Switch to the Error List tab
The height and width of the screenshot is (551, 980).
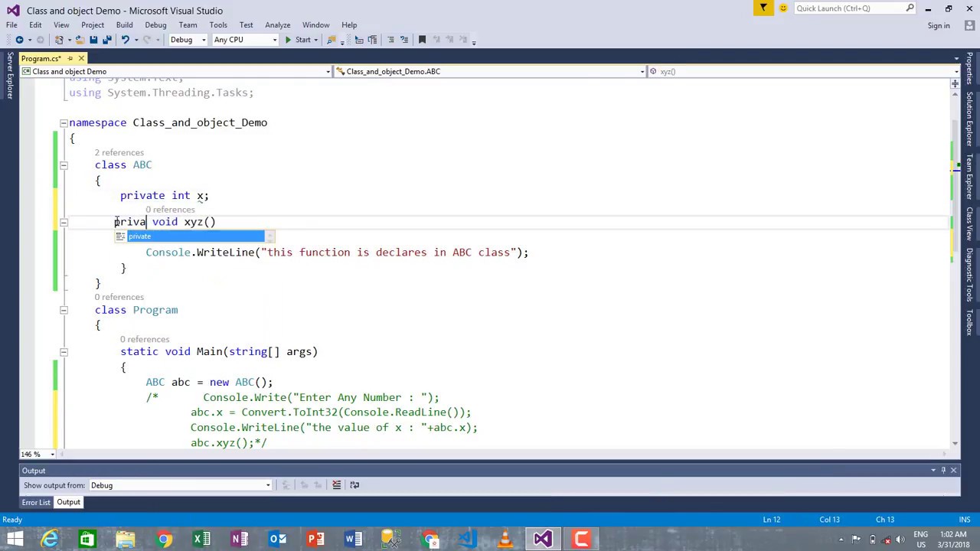pyautogui.click(x=36, y=502)
